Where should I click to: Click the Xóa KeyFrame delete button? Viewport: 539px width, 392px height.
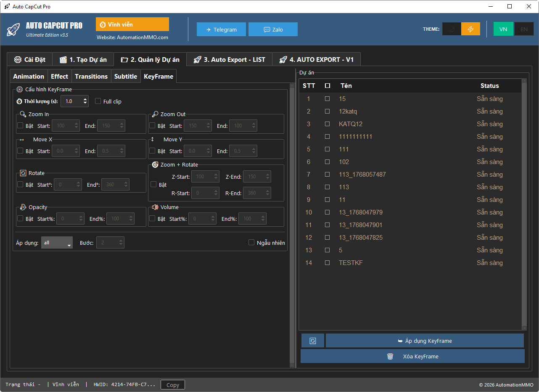[x=412, y=356]
